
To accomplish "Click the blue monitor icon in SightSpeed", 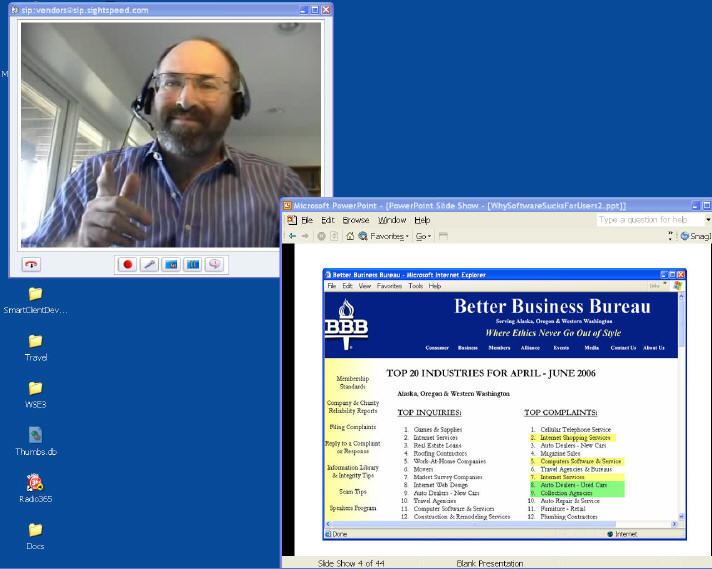I will click(x=171, y=264).
